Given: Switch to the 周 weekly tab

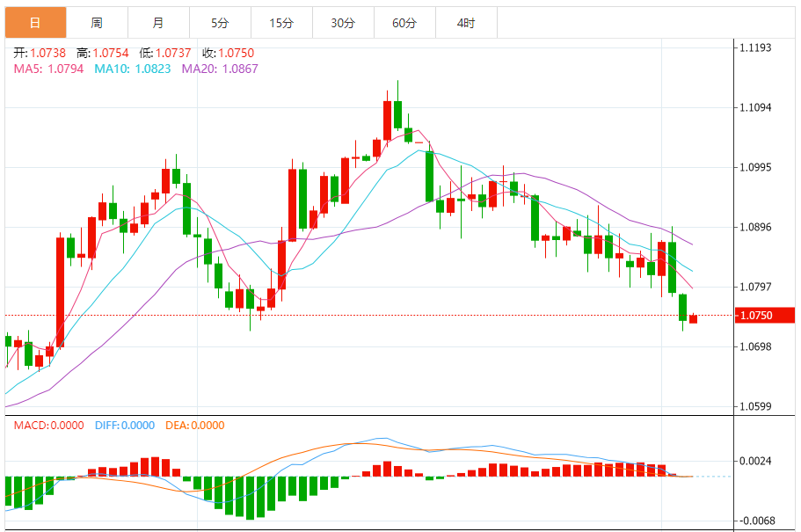Looking at the screenshot, I should coord(97,23).
